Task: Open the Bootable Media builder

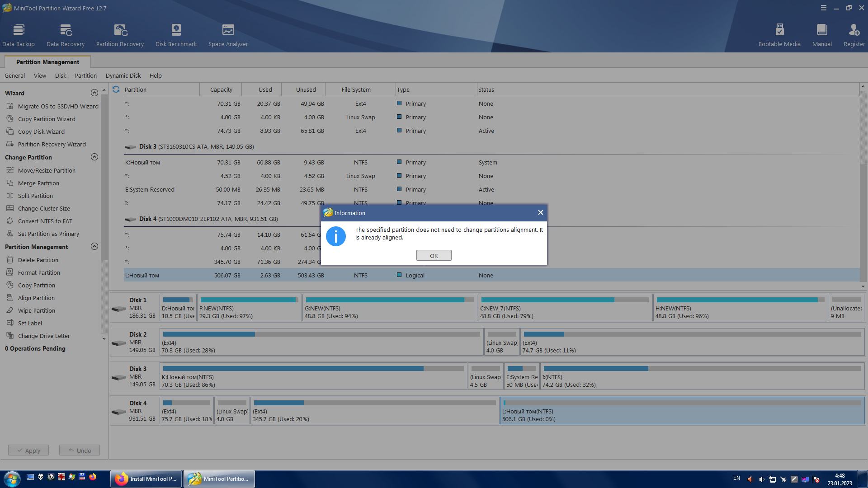Action: pyautogui.click(x=779, y=35)
